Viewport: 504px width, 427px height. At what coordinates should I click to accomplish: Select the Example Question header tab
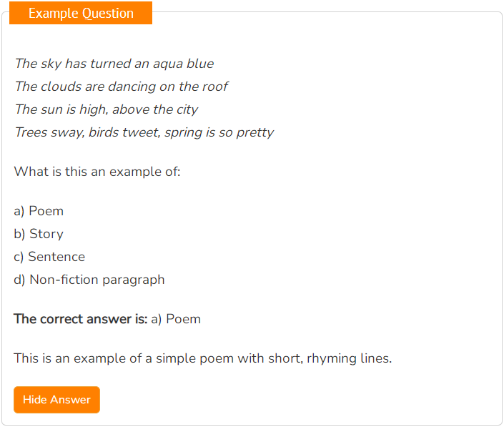click(x=81, y=13)
